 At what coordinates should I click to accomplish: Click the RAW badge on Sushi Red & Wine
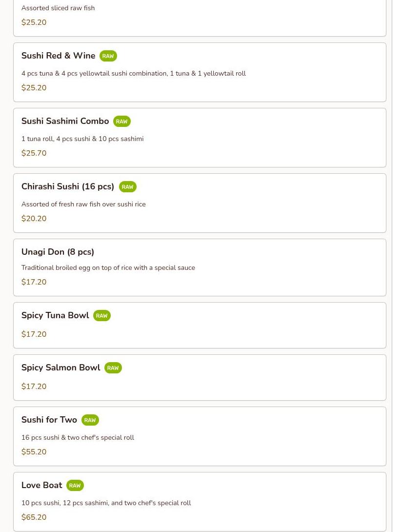[x=108, y=56]
